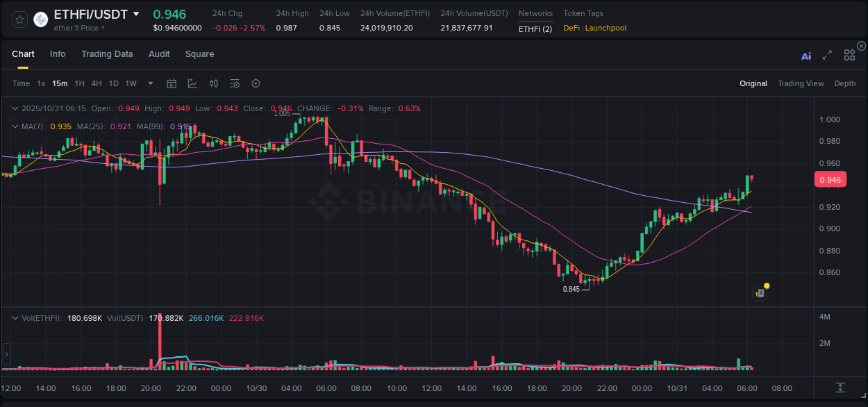Open the indicator quick settings icon
868x407 pixels.
[x=235, y=83]
